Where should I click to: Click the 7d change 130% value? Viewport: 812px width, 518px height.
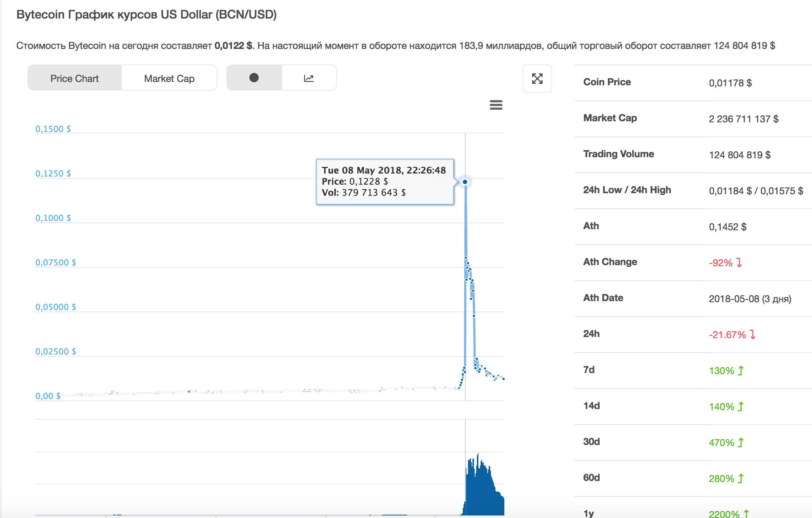(726, 371)
